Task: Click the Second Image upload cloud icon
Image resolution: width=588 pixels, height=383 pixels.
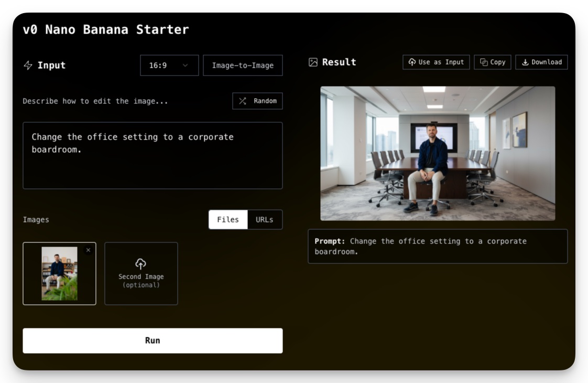Action: coord(140,264)
